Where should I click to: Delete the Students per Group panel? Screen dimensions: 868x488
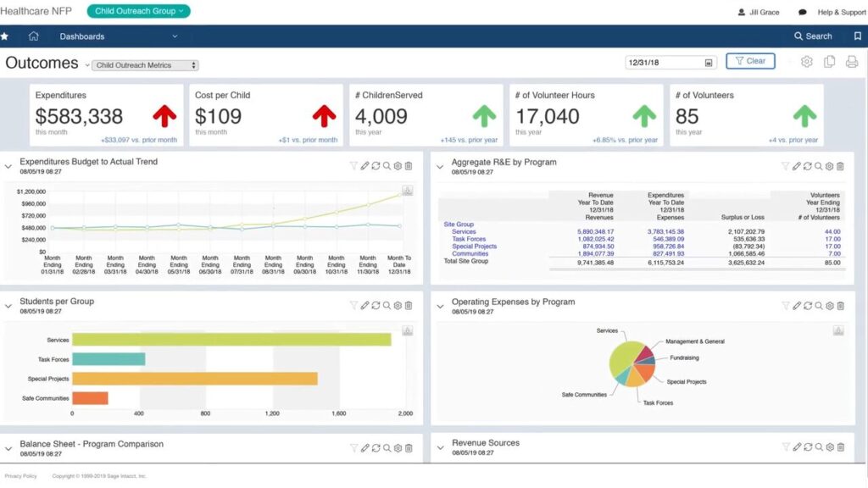409,306
